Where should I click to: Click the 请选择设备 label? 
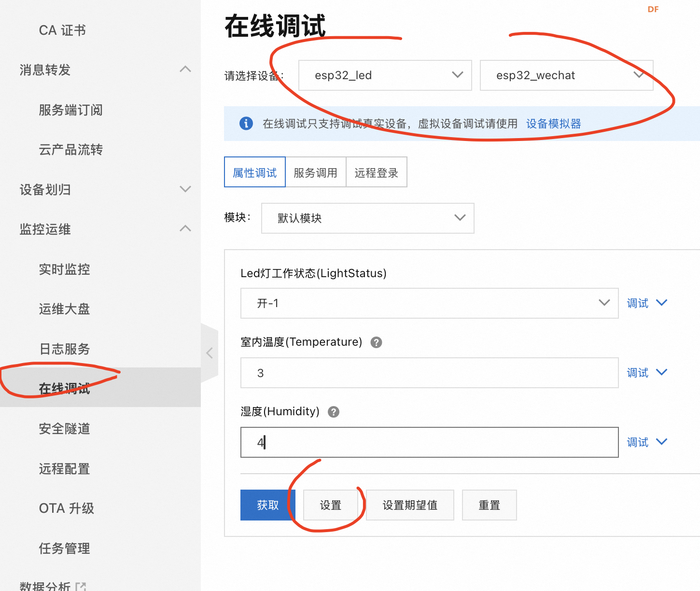[x=254, y=76]
